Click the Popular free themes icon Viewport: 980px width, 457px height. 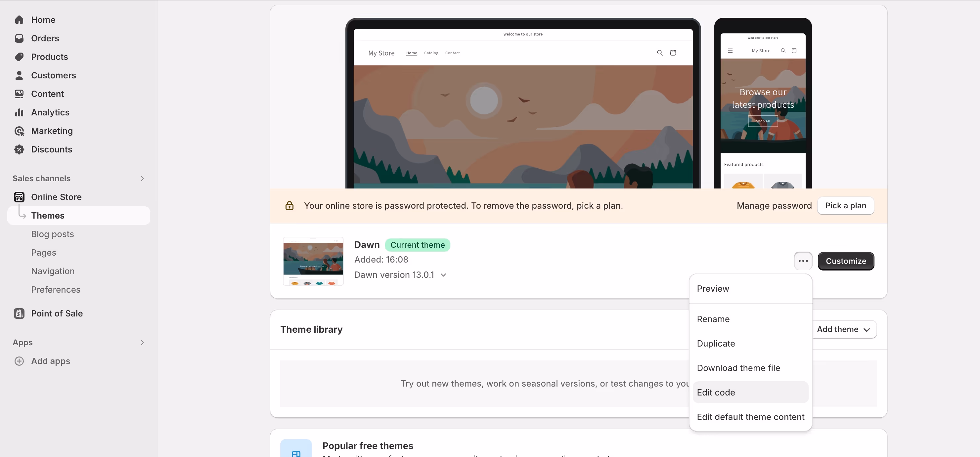296,449
